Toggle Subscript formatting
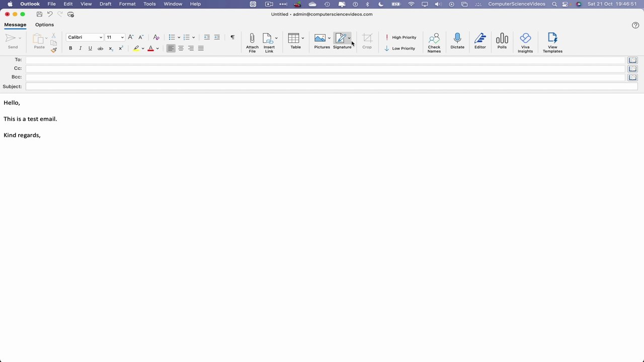 point(111,48)
